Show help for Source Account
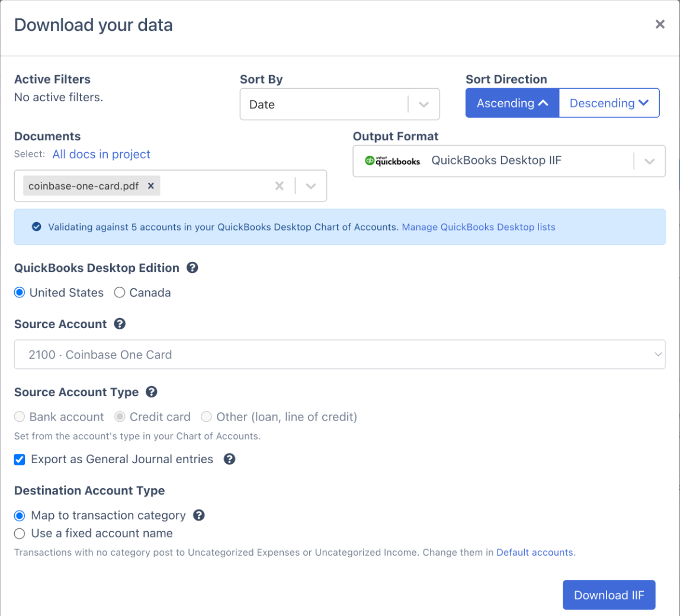This screenshot has height=616, width=680. tap(120, 323)
